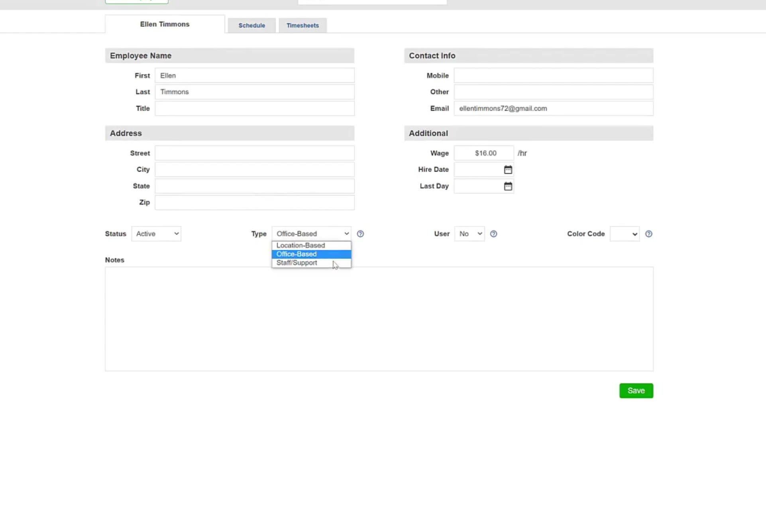The height and width of the screenshot is (532, 766).
Task: Save the employee record
Action: click(x=636, y=391)
